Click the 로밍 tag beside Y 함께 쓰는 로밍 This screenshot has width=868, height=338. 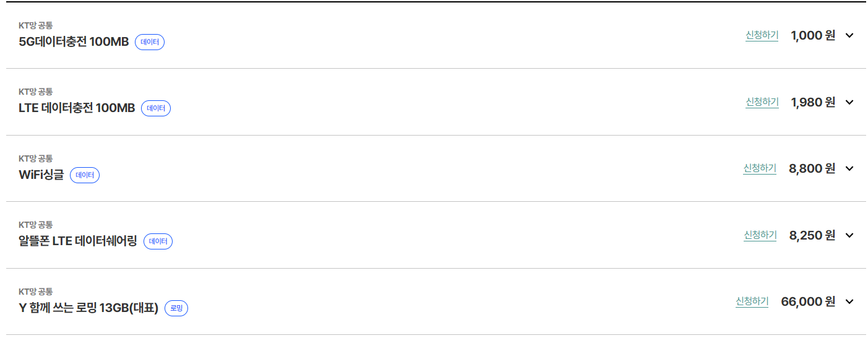(176, 308)
